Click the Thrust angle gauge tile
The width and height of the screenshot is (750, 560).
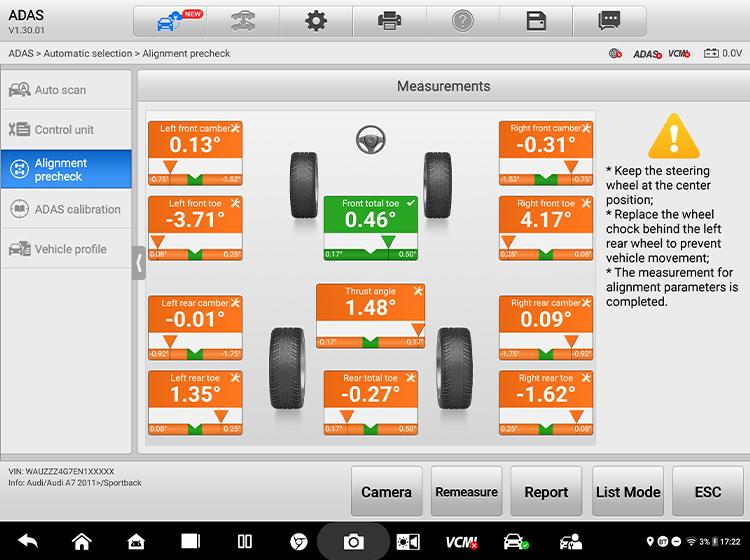click(371, 316)
